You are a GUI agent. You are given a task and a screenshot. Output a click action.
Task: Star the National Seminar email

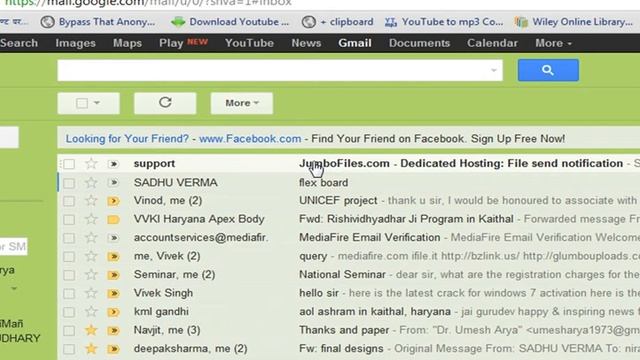point(91,275)
